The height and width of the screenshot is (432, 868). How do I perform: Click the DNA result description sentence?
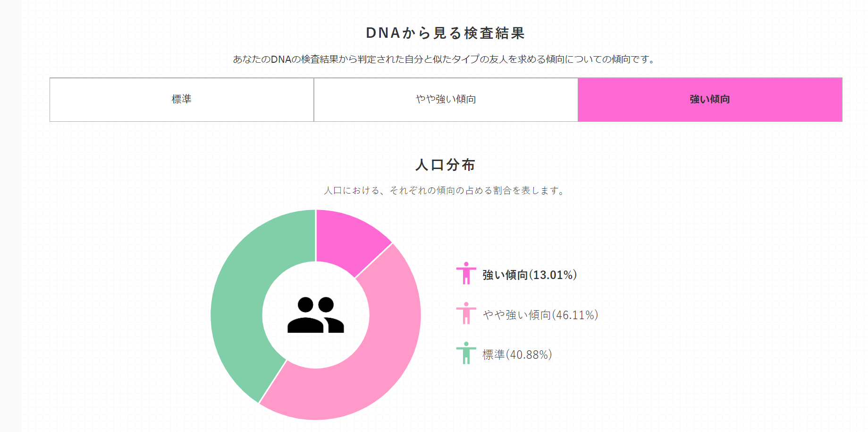point(445,59)
